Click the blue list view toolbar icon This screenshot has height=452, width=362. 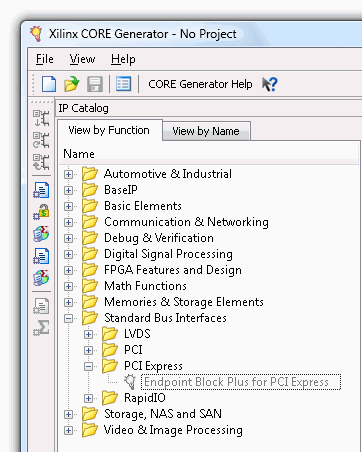(x=123, y=84)
